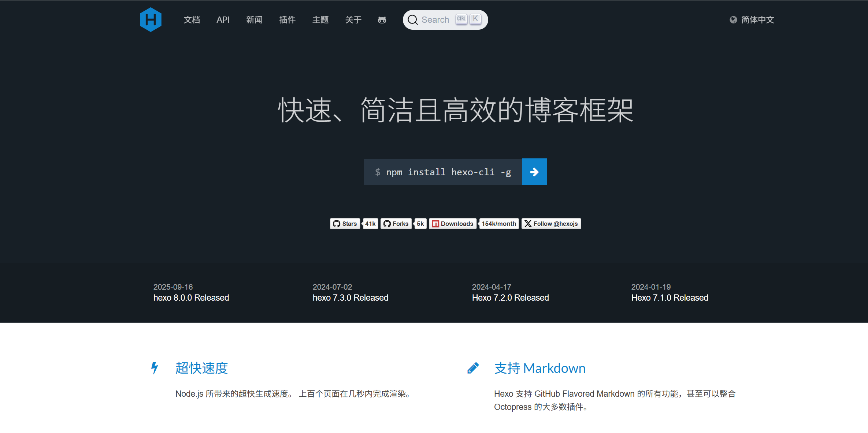The width and height of the screenshot is (868, 433).
Task: Click the GitHub Stars badge
Action: [x=345, y=224]
